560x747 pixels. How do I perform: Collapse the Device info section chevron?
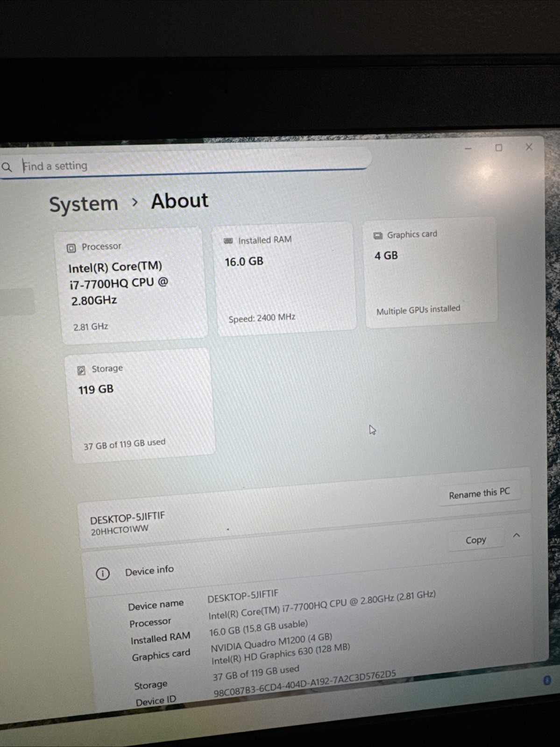pos(517,535)
